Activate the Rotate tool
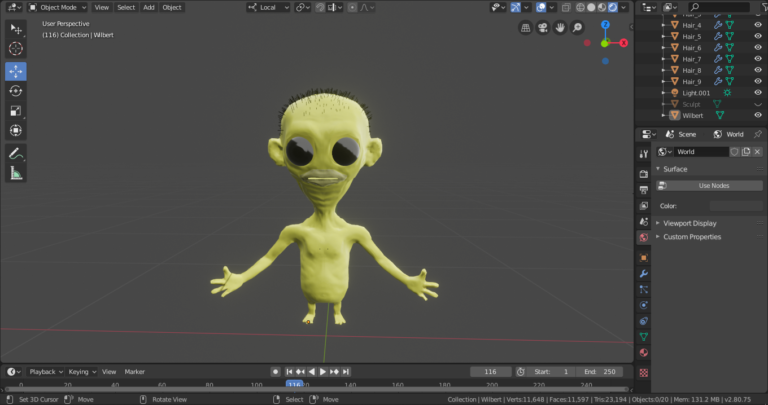This screenshot has height=405, width=768. 16,91
